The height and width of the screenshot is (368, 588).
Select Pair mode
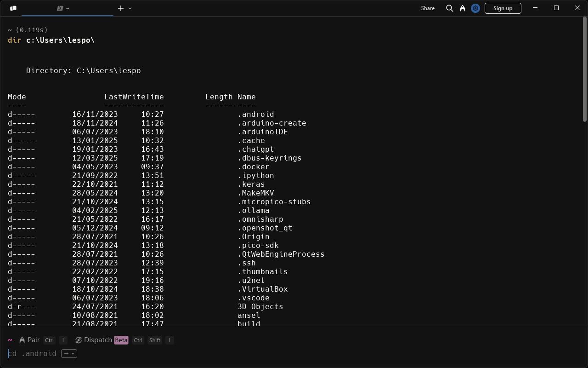coord(34,340)
